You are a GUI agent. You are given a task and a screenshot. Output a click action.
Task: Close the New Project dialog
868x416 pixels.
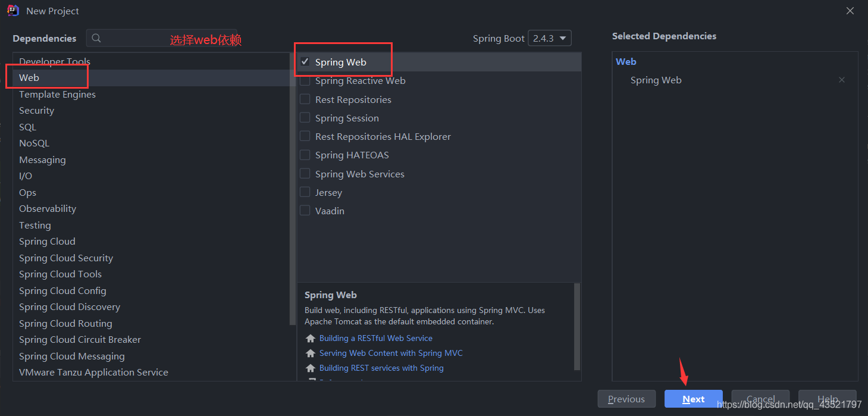point(850,11)
